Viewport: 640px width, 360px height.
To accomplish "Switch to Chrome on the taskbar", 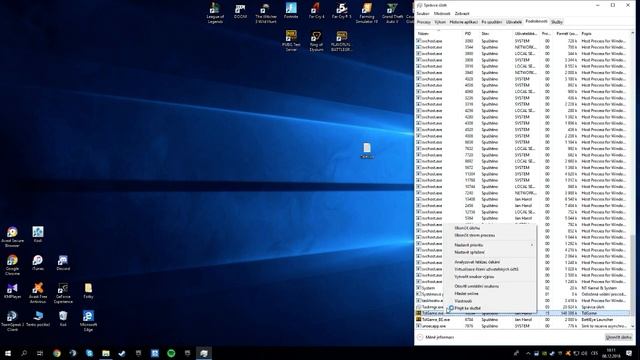I will (x=57, y=353).
